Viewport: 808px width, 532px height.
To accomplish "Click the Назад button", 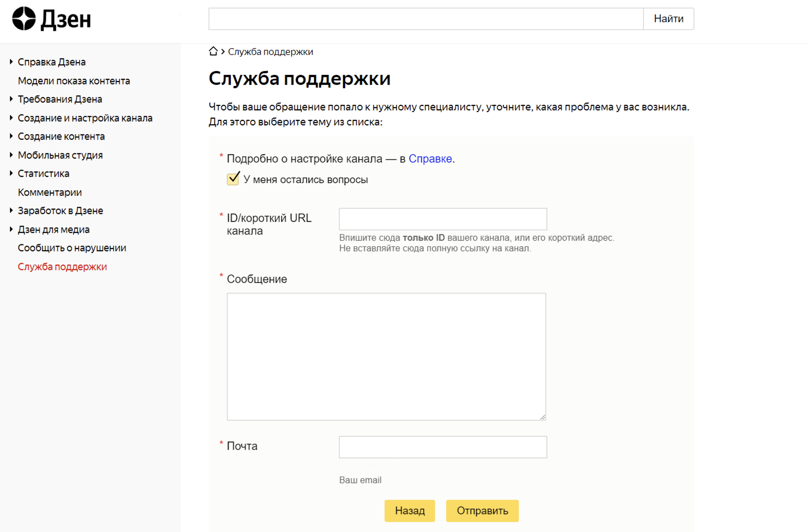I will coord(410,511).
